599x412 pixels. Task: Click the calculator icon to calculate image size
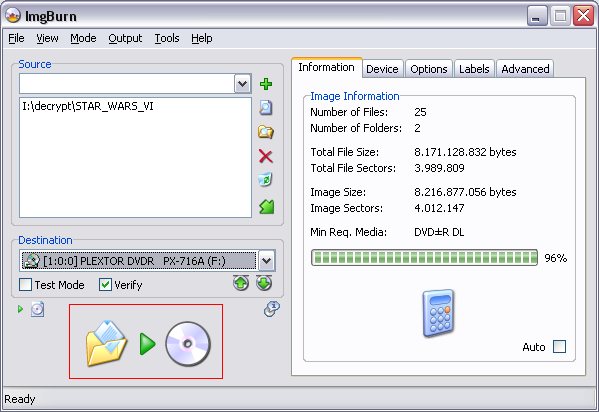[x=438, y=313]
